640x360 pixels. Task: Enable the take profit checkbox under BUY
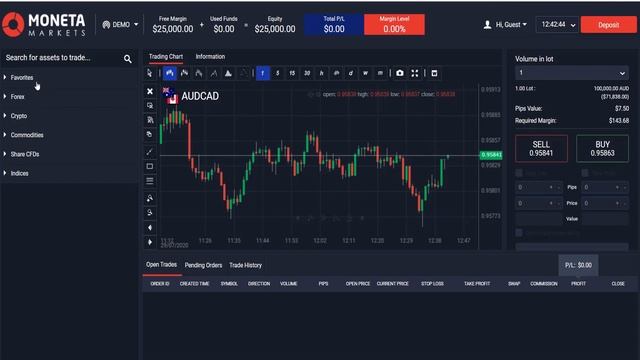(585, 173)
